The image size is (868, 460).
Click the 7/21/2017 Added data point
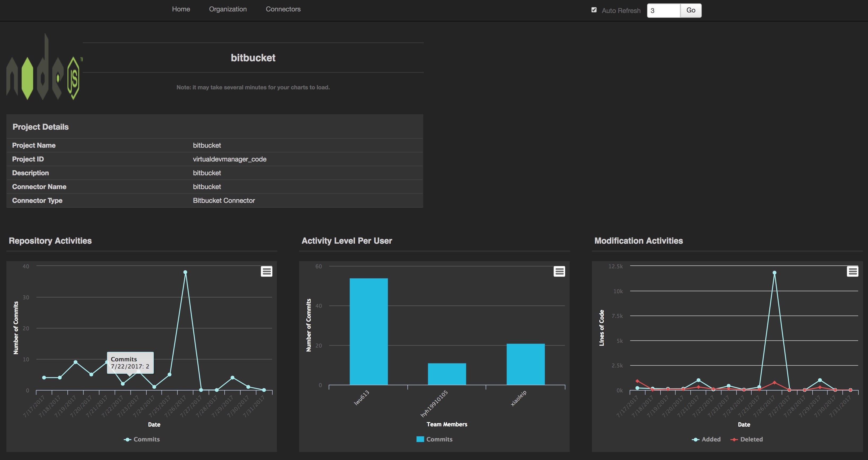pyautogui.click(x=698, y=380)
